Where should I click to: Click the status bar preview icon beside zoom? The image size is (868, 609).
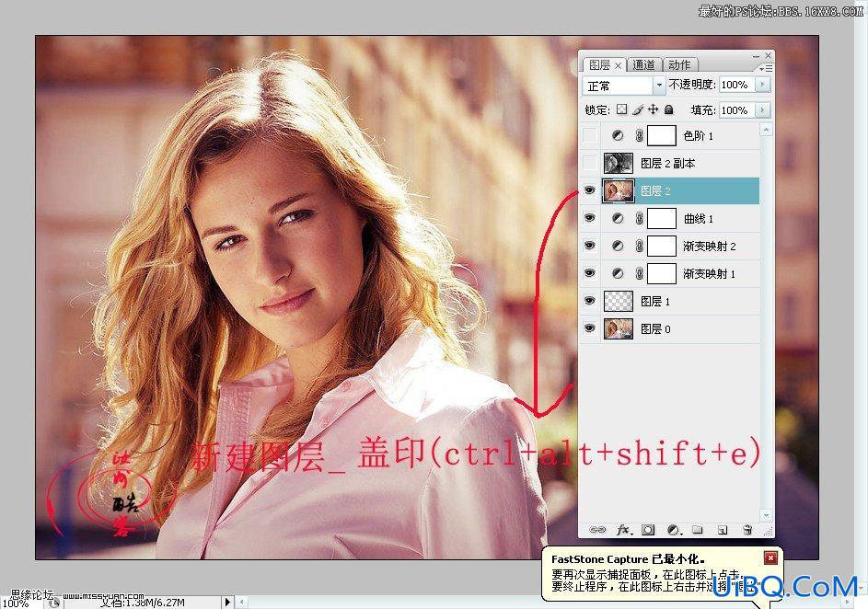pyautogui.click(x=53, y=603)
